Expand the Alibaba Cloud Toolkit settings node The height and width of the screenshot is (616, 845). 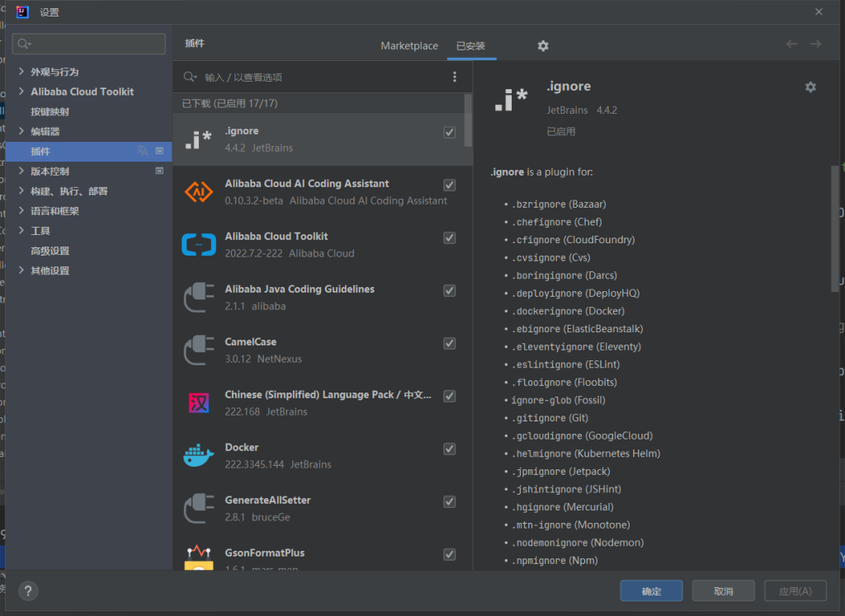click(x=21, y=92)
